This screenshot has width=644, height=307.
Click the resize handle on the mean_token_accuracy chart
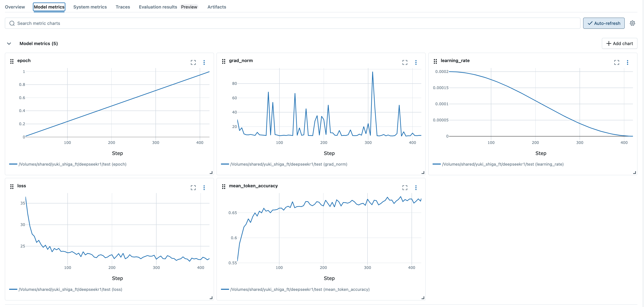423,298
